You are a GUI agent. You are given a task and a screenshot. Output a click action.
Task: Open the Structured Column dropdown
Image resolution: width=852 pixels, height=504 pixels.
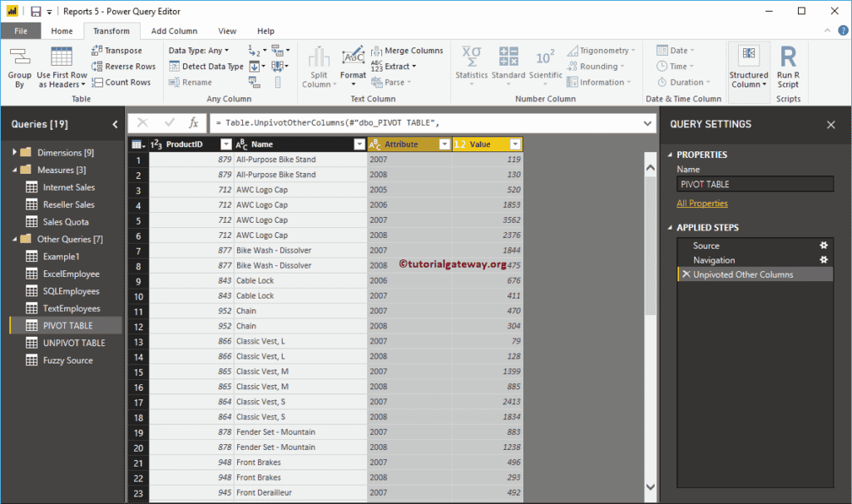(748, 66)
